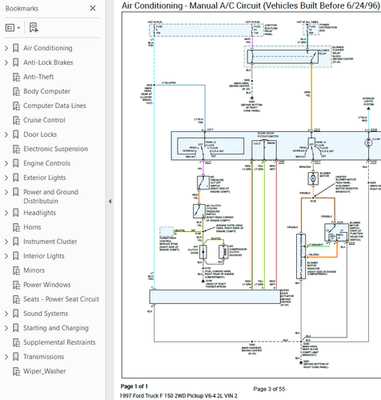This screenshot has width=381, height=400.
Task: Open the Mirrors bookmark
Action: point(34,270)
